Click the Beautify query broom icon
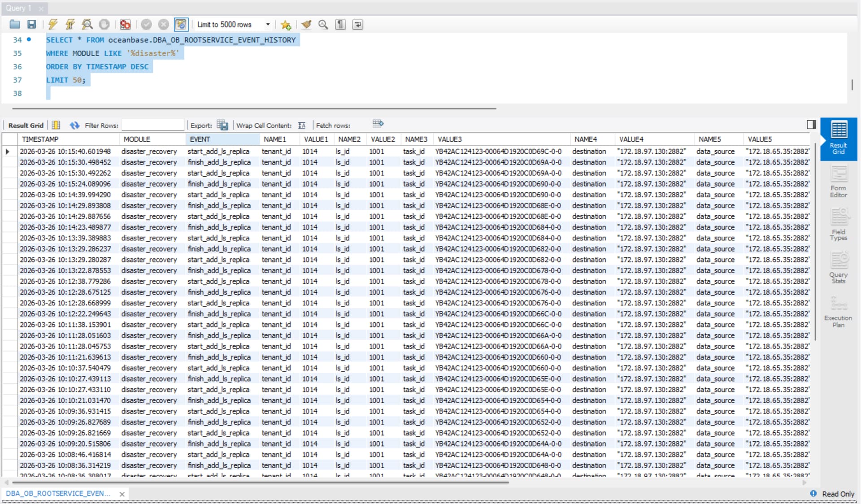The height and width of the screenshot is (504, 861). (306, 25)
